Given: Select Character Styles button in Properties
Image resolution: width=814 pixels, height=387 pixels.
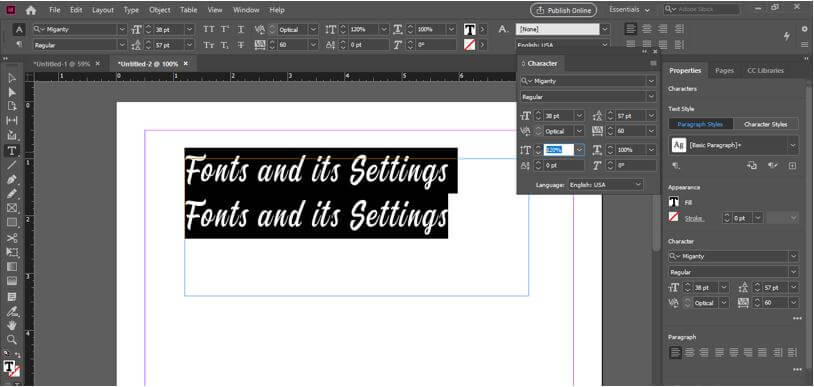Looking at the screenshot, I should coord(765,124).
